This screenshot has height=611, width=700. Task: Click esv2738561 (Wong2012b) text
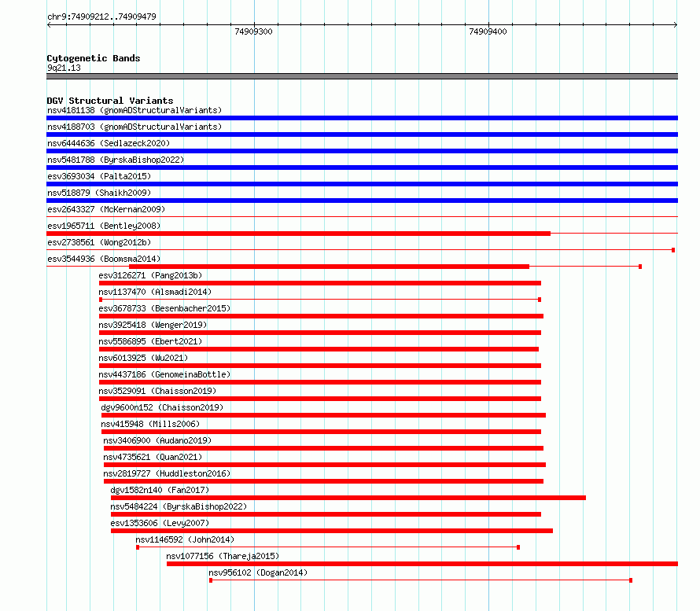click(x=99, y=242)
